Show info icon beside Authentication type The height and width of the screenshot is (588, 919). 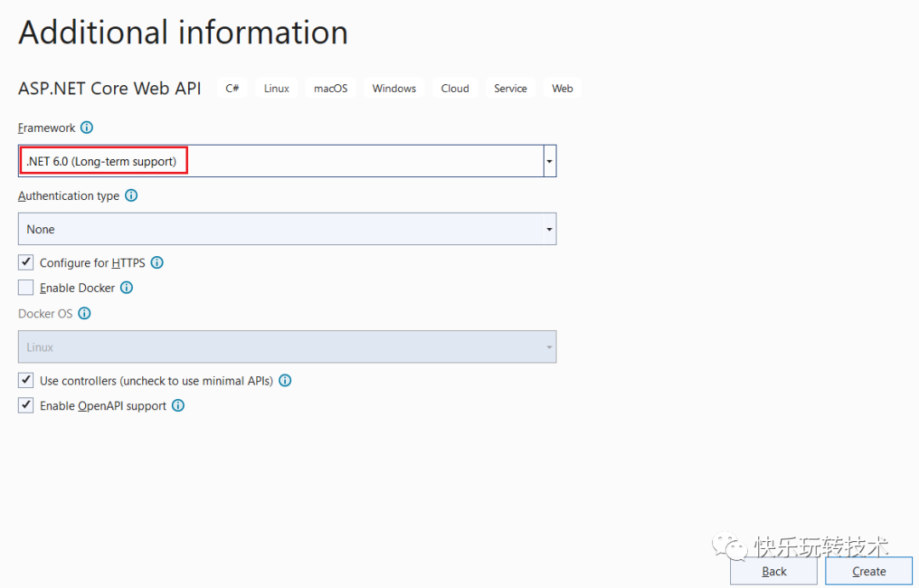pos(131,195)
